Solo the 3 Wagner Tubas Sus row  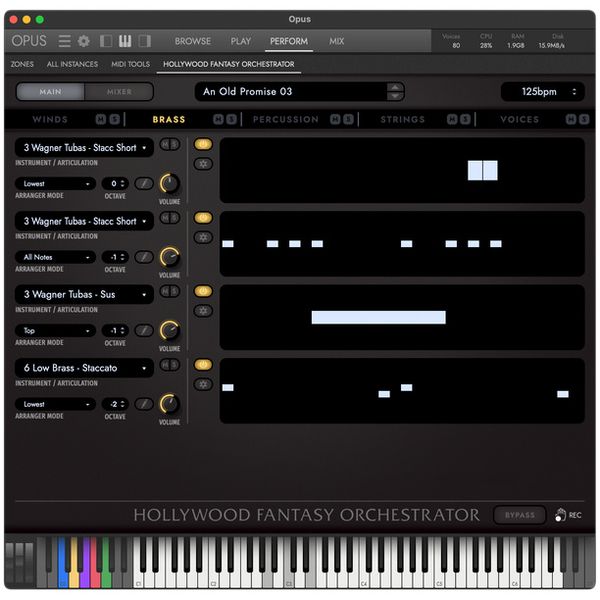(x=174, y=291)
